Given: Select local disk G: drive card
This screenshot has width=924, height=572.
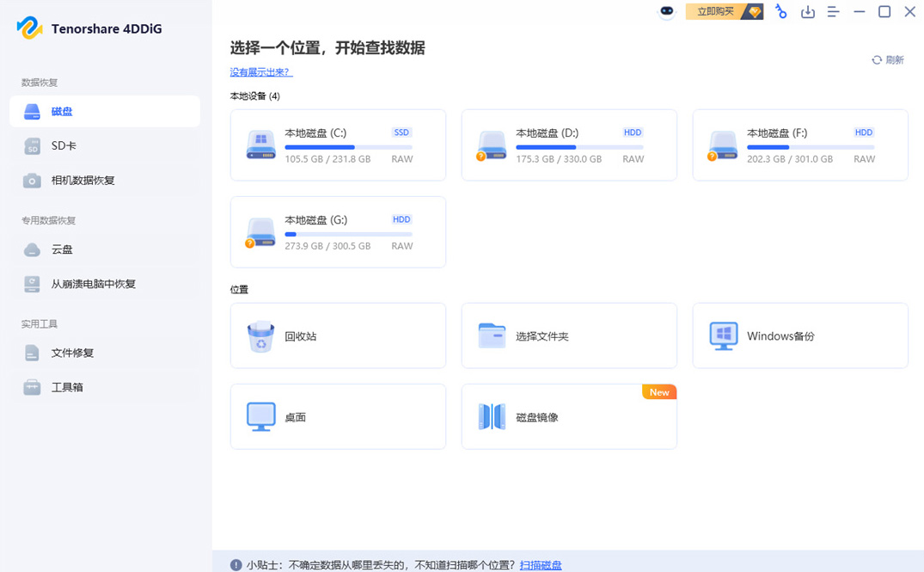Looking at the screenshot, I should (x=338, y=231).
